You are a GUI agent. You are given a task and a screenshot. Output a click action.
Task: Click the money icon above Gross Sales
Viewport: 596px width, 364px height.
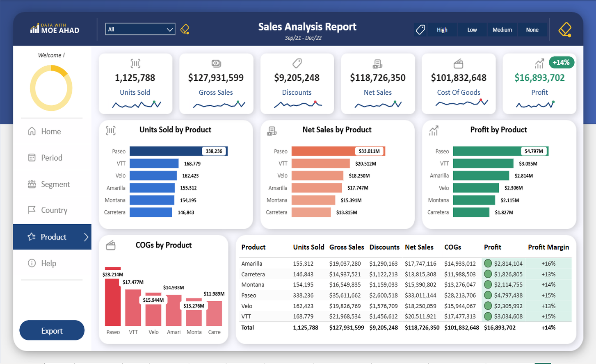point(216,64)
